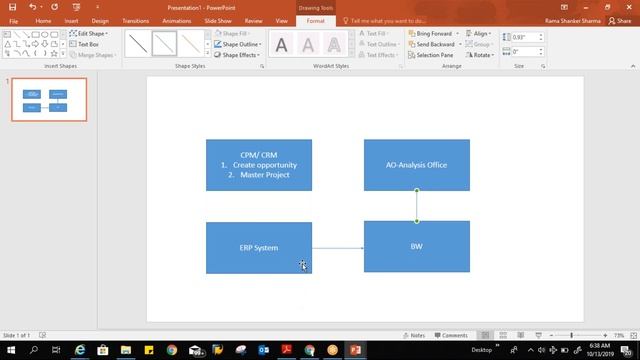
Task: Choose the first black WordArt style
Action: pyautogui.click(x=281, y=44)
